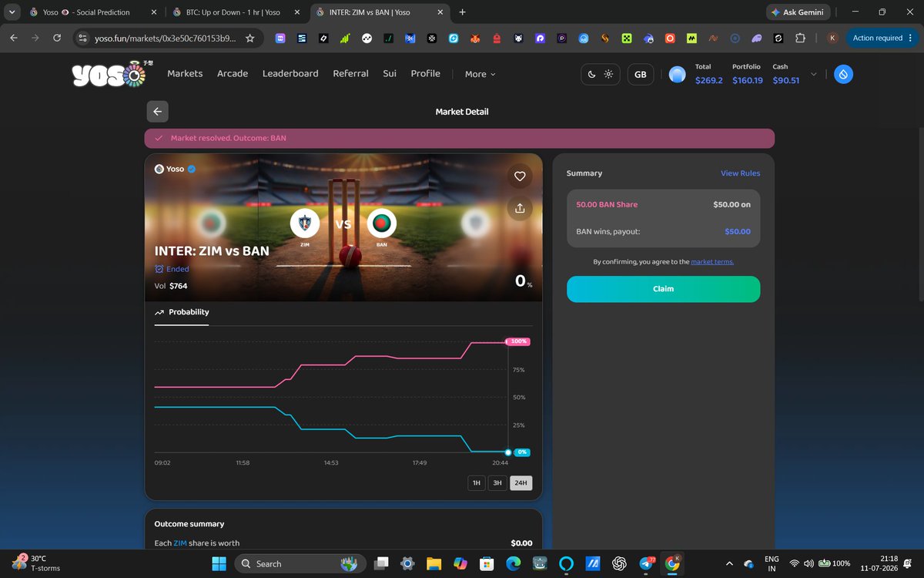
Task: Open Microsoft Edge from the taskbar
Action: (513, 563)
